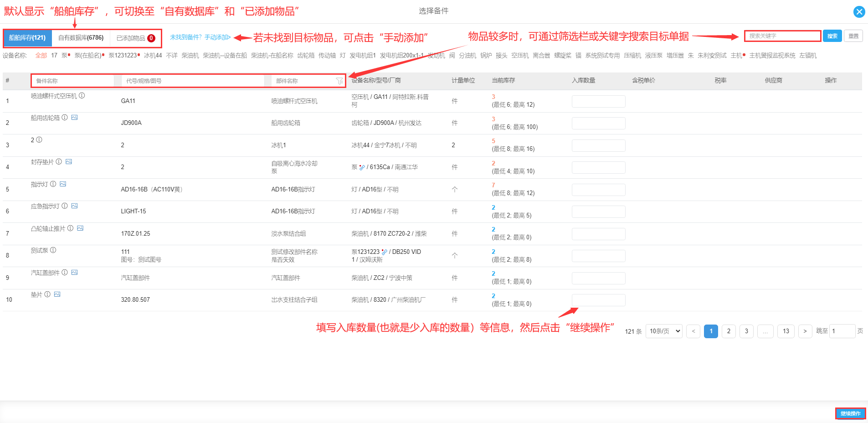This screenshot has height=423, width=868.
Task: Filter equipment by 冰机44
Action: (153, 56)
